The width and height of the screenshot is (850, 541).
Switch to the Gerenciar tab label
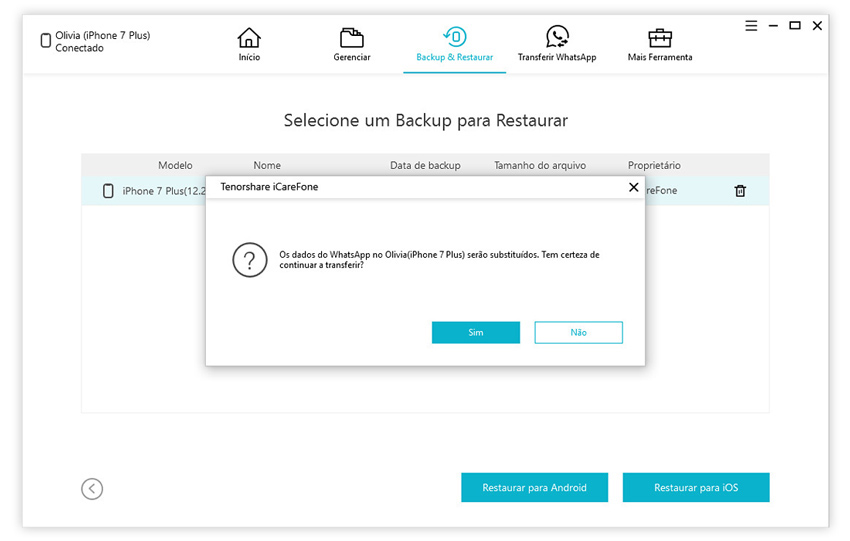coord(352,57)
